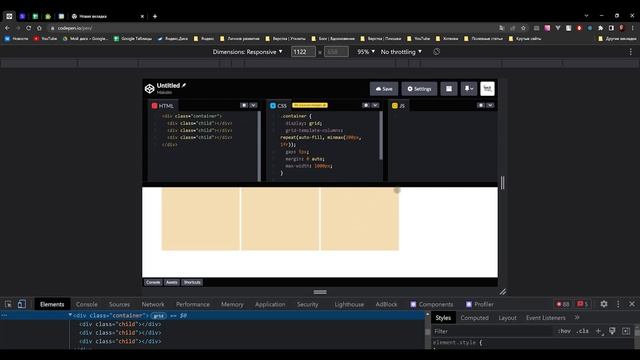Open the No throttling dropdown
This screenshot has height=360, width=640.
tap(401, 52)
